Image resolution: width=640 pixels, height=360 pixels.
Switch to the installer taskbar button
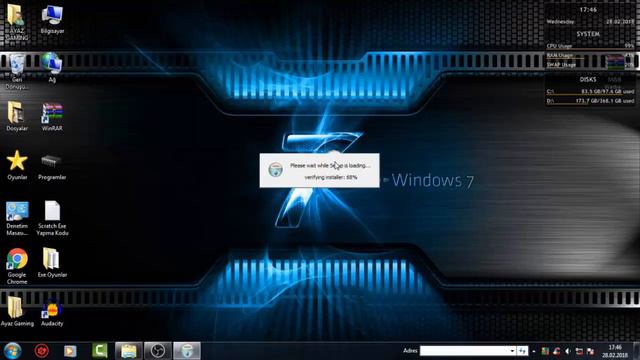pos(187,351)
